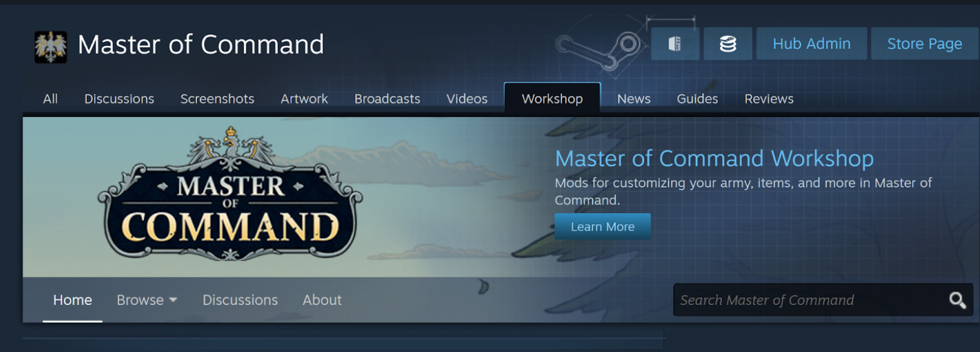The height and width of the screenshot is (352, 980).
Task: Open the Hub Admin page
Action: pyautogui.click(x=811, y=44)
